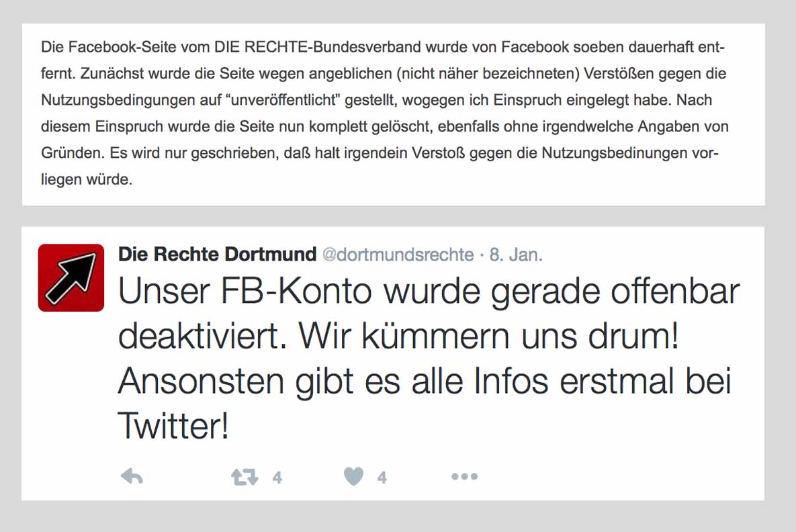Click the phrase "Wir kümmern uns drum!"
Image resolution: width=796 pixels, height=532 pixels.
click(x=488, y=336)
